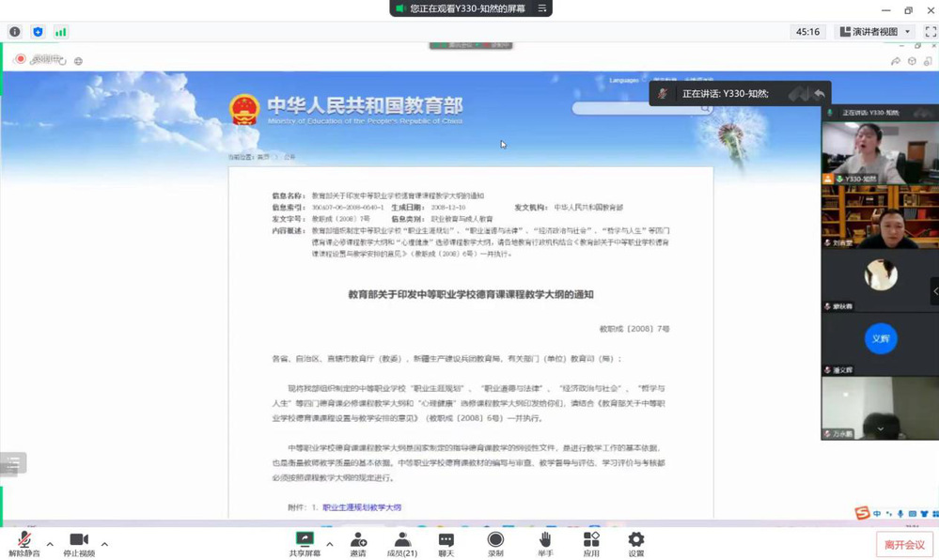Click the meeting info icon at top-left
939x560 pixels.
15,32
